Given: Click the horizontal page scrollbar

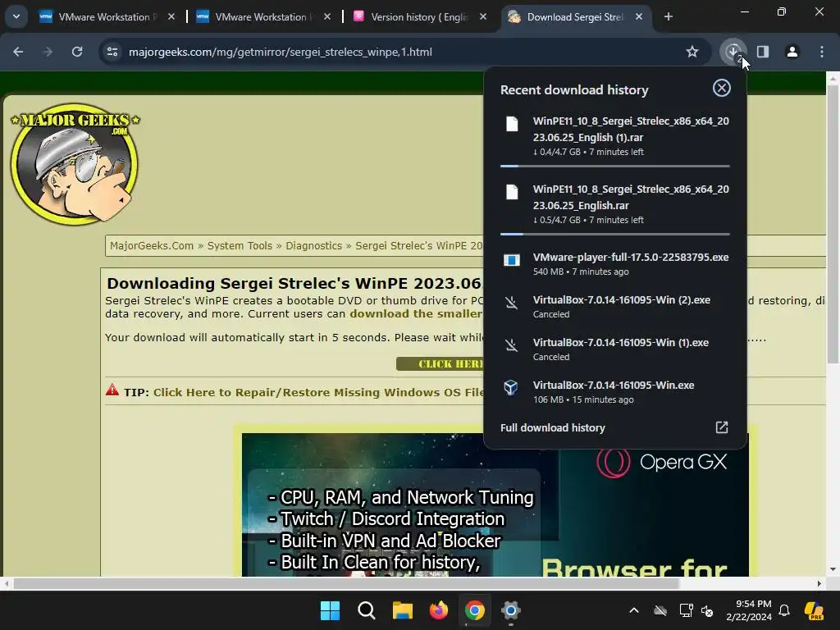Looking at the screenshot, I should [346, 583].
